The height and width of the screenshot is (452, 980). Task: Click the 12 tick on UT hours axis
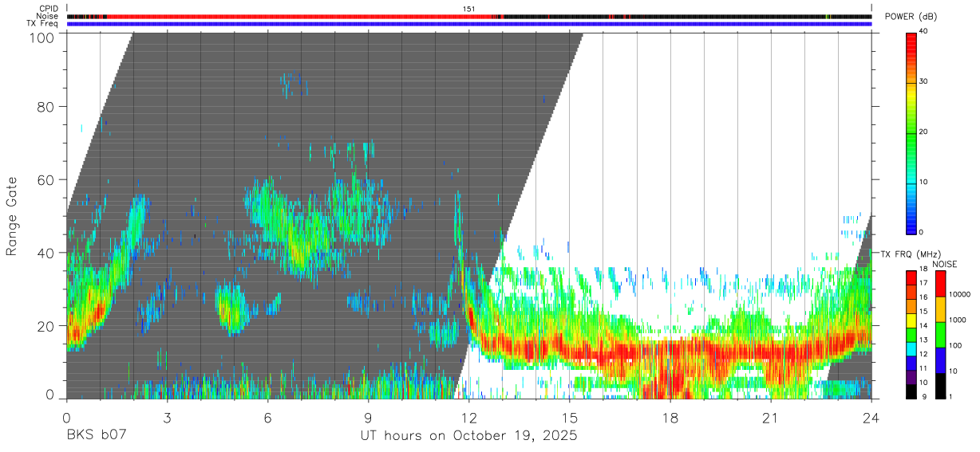click(x=468, y=418)
